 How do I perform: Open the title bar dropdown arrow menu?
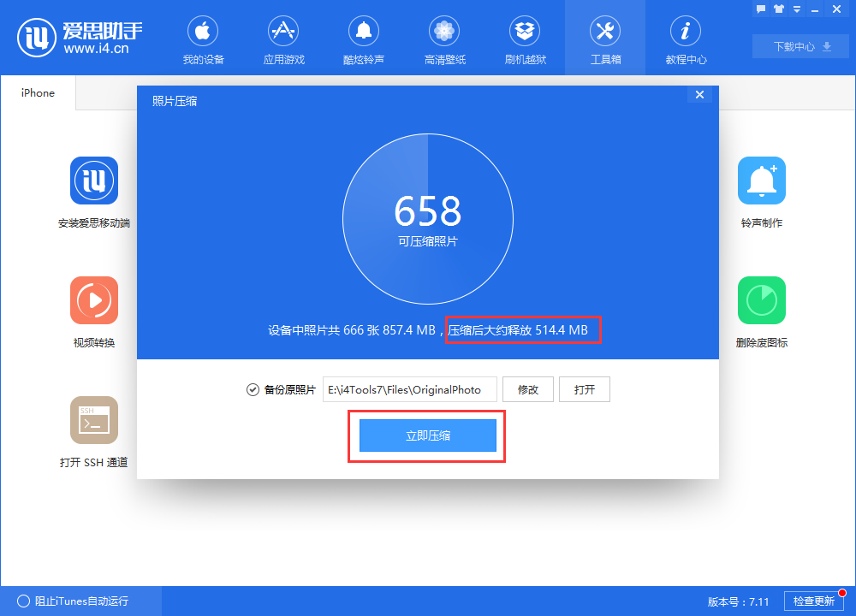tap(798, 9)
